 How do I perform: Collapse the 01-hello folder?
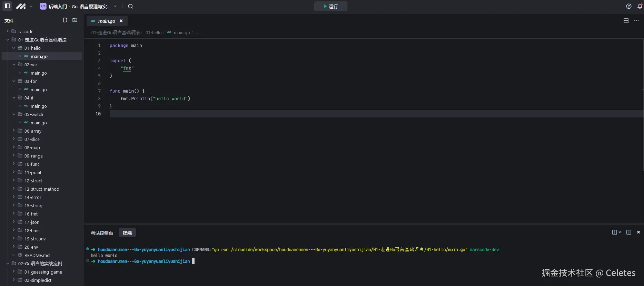[x=14, y=48]
